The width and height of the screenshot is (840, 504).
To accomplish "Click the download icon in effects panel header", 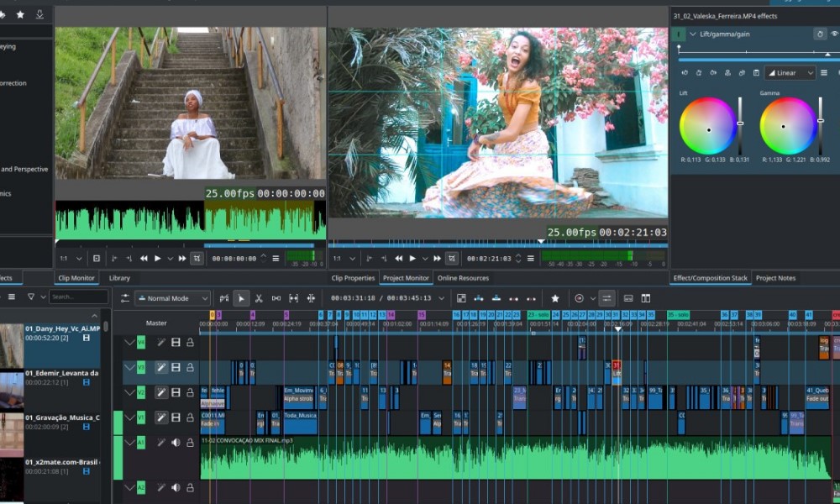I will click(x=39, y=14).
